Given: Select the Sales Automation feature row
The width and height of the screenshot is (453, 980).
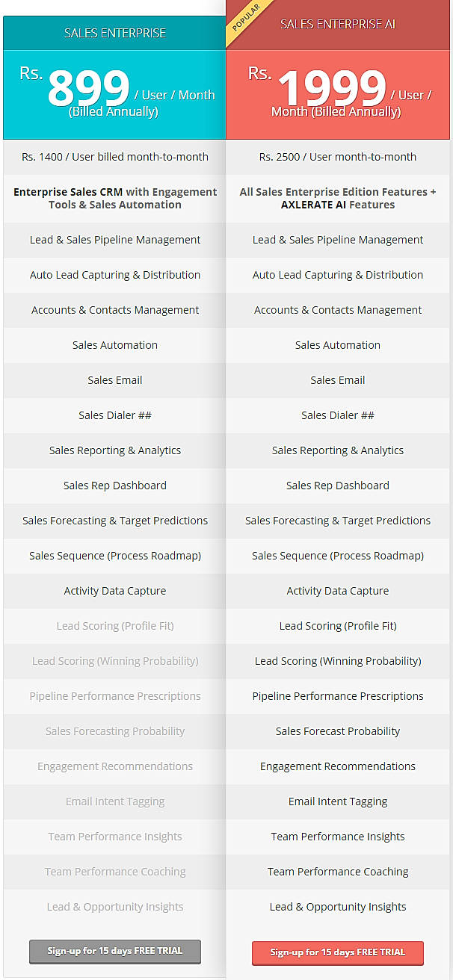Looking at the screenshot, I should point(114,345).
